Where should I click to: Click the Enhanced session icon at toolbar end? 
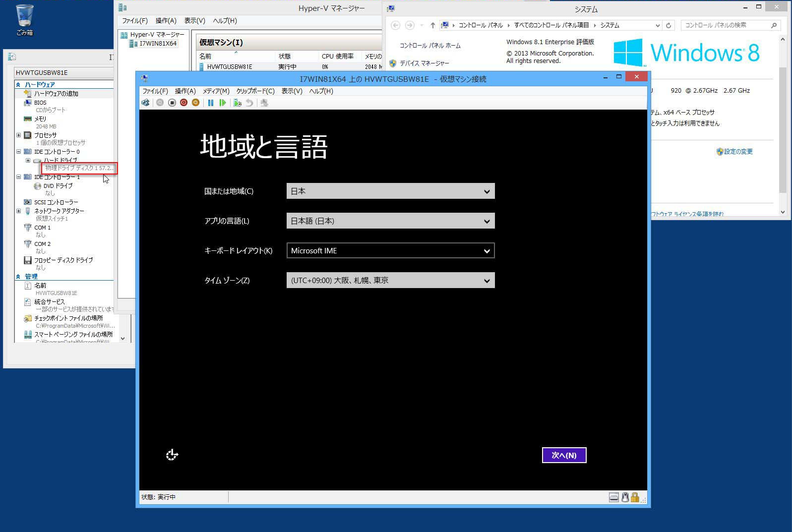[x=264, y=103]
